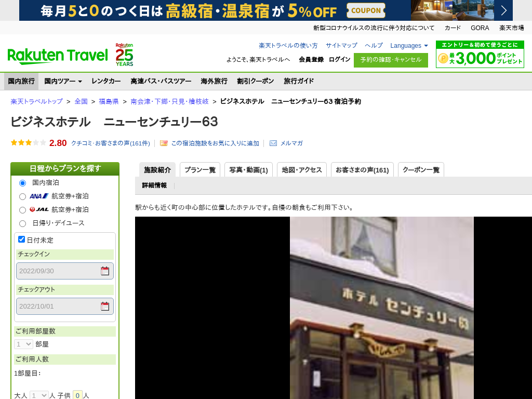Switch to the お客さまの声(161) tab
532x399 pixels.
pyautogui.click(x=362, y=170)
